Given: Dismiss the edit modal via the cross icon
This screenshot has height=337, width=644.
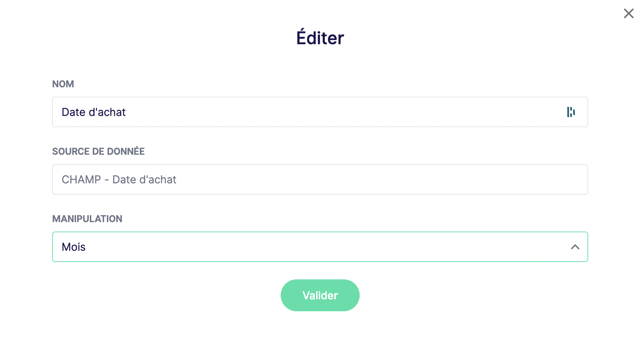Looking at the screenshot, I should pos(628,13).
